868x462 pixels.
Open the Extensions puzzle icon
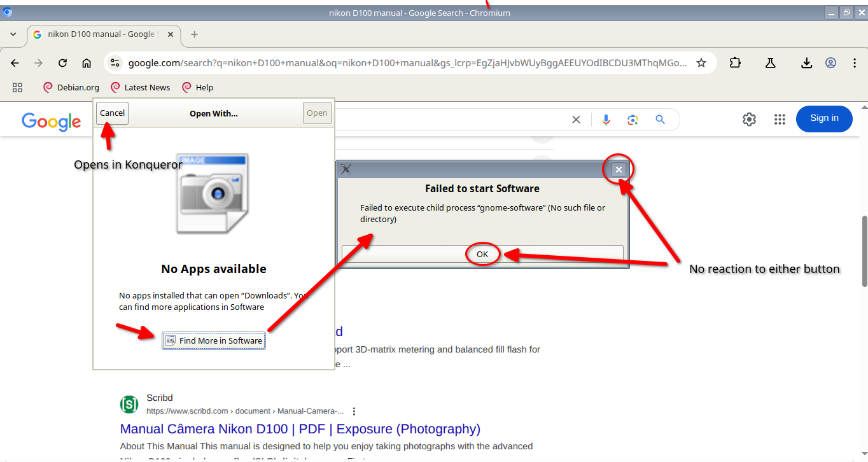(x=736, y=63)
